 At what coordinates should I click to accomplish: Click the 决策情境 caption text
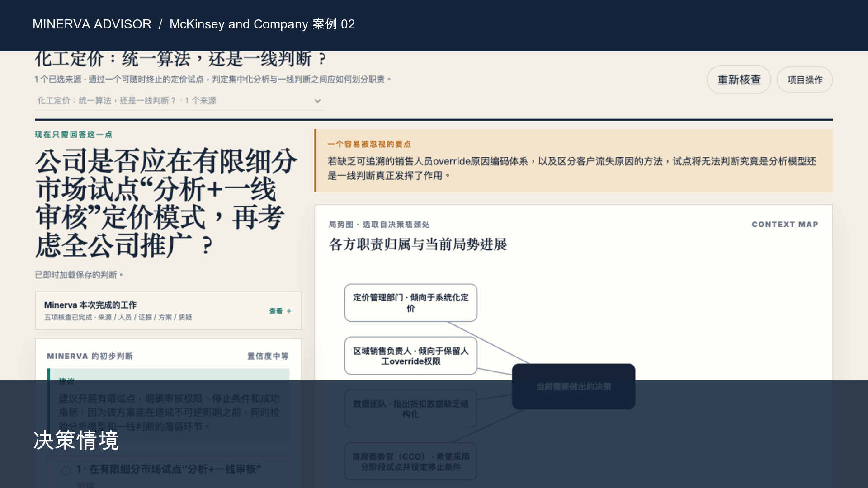pyautogui.click(x=76, y=440)
